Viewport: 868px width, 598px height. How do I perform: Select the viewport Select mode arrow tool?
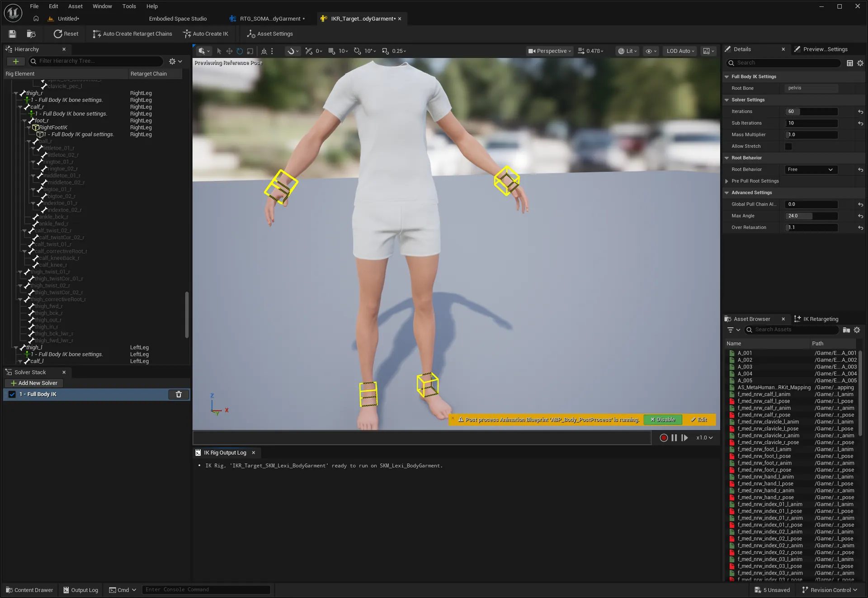pyautogui.click(x=219, y=51)
